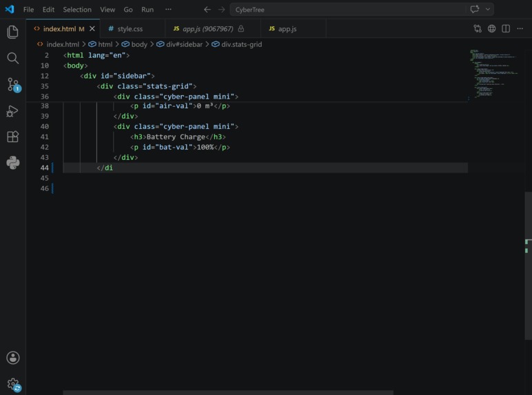Open the Search view in activity bar
The width and height of the screenshot is (532, 395).
point(12,58)
